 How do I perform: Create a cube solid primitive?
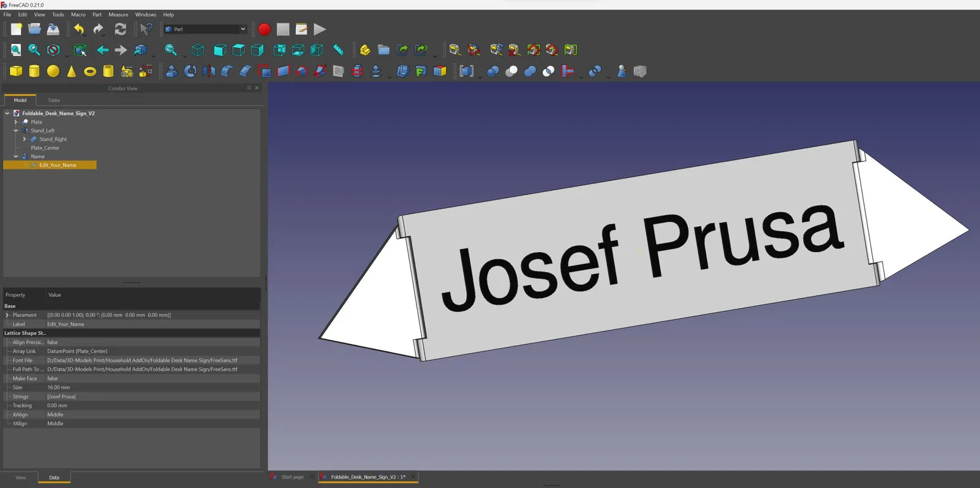click(16, 71)
